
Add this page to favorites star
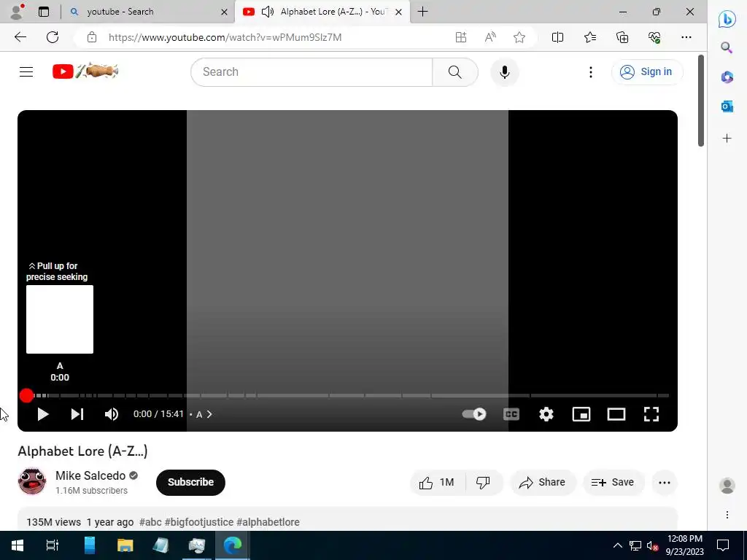pyautogui.click(x=519, y=37)
